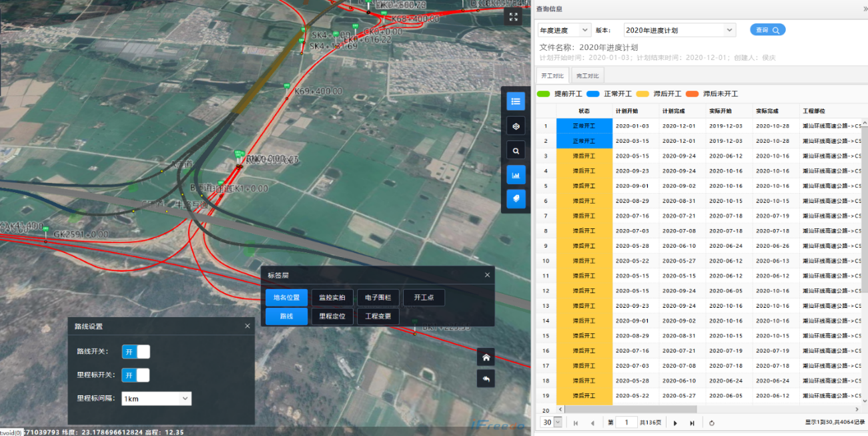This screenshot has height=436, width=868.
Task: Click the blue 查询 button
Action: [767, 30]
